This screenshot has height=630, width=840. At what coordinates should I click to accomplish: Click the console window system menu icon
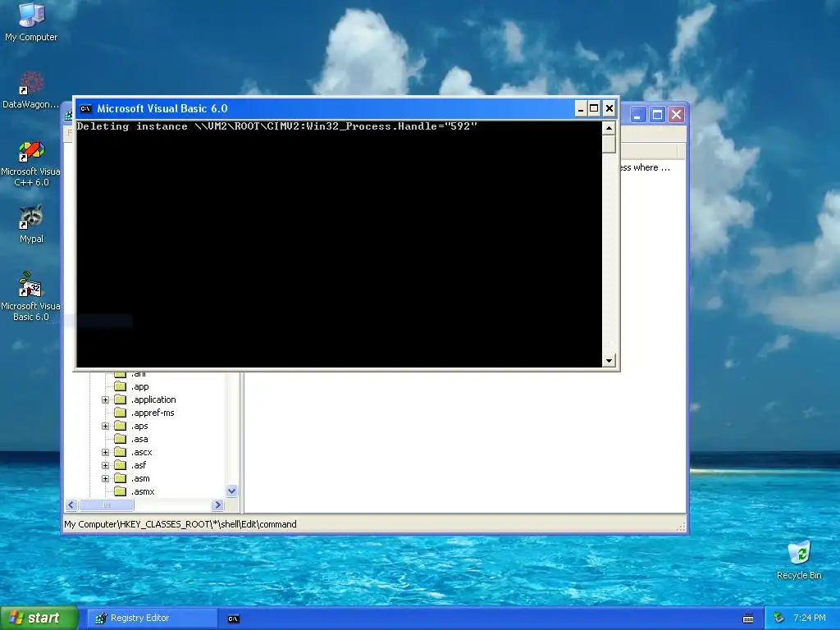pyautogui.click(x=85, y=109)
